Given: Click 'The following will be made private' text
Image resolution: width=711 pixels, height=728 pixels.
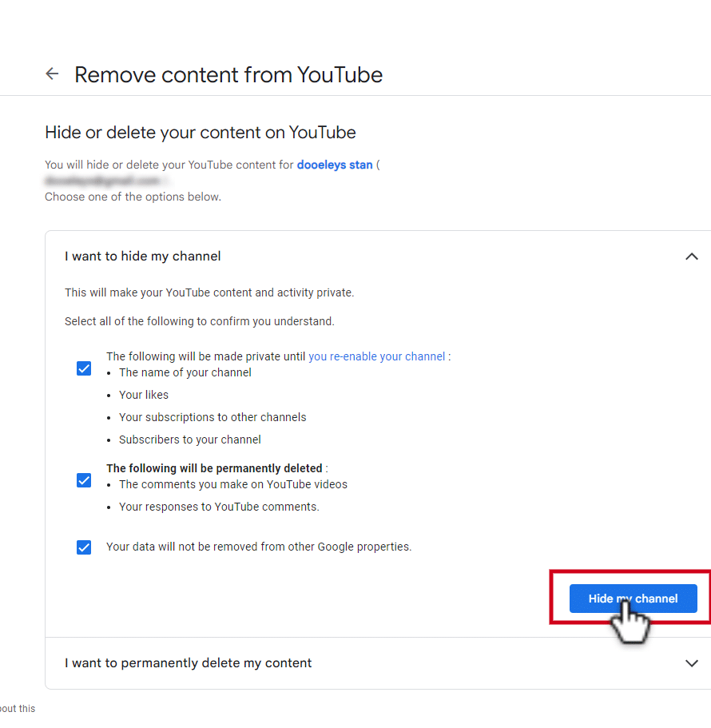Looking at the screenshot, I should [206, 356].
